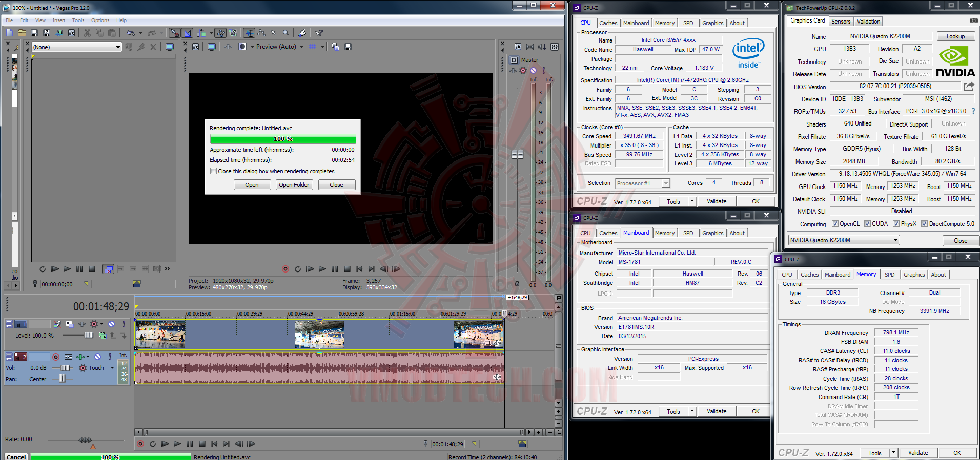Click the share icon in GPU-Z window
Image resolution: width=980 pixels, height=460 pixels.
(968, 86)
